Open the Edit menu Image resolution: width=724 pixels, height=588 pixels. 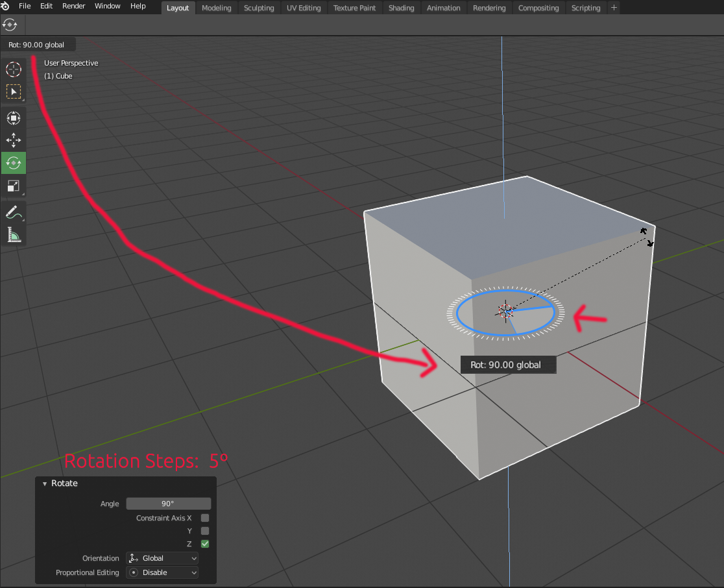coord(46,6)
